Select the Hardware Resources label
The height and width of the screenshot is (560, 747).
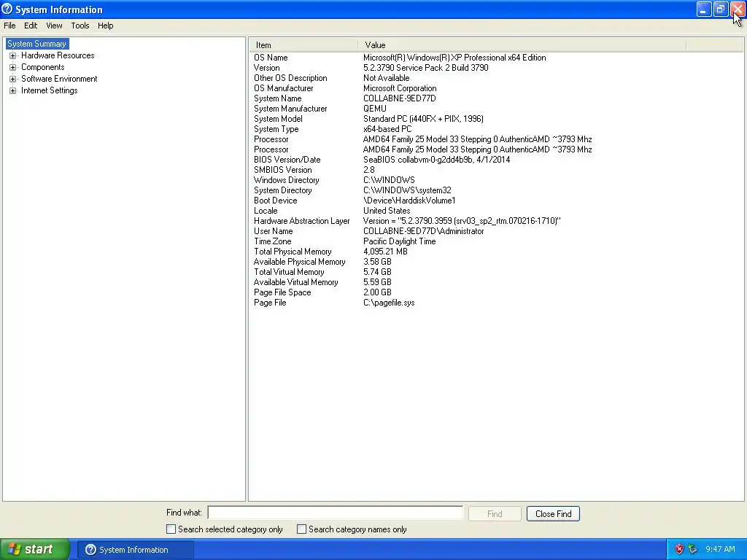58,55
